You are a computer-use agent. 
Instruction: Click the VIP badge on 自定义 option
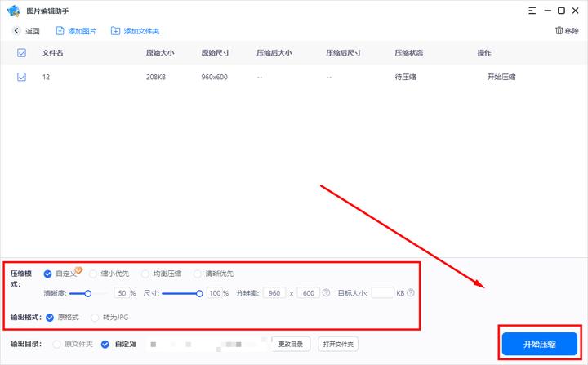[x=78, y=270]
